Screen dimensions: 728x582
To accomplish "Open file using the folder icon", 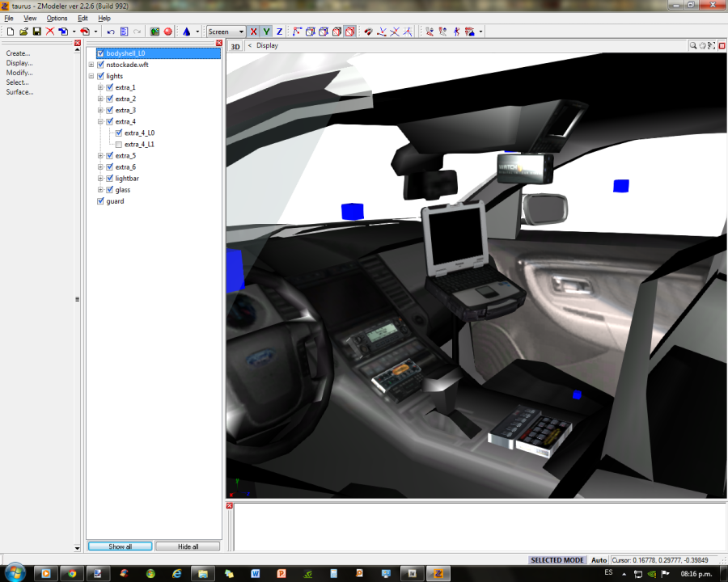I will 23,32.
